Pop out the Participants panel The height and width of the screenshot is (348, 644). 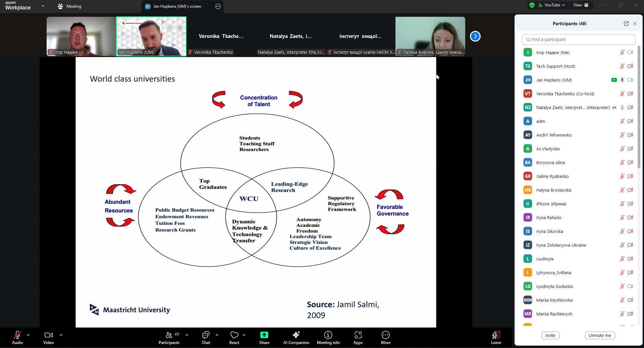(626, 23)
